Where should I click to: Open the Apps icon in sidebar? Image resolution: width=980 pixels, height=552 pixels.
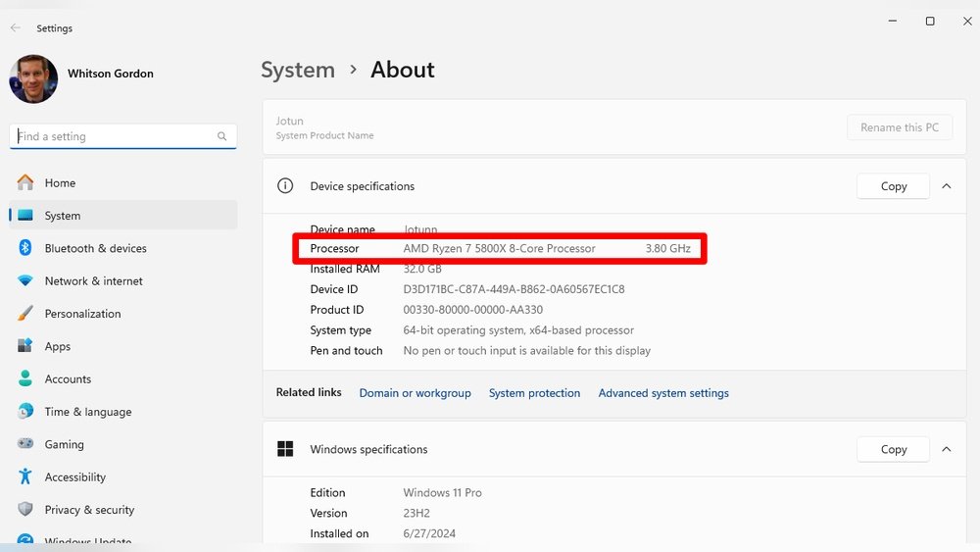25,346
